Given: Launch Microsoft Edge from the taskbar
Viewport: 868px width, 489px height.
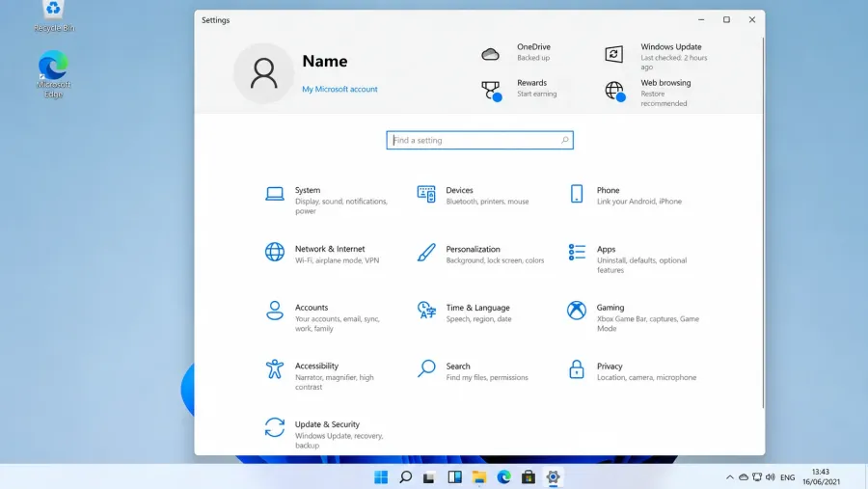Looking at the screenshot, I should [x=503, y=477].
